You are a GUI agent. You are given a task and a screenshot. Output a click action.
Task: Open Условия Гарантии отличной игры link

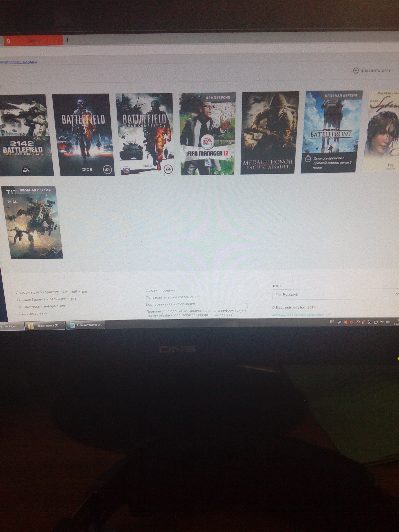pos(46,299)
